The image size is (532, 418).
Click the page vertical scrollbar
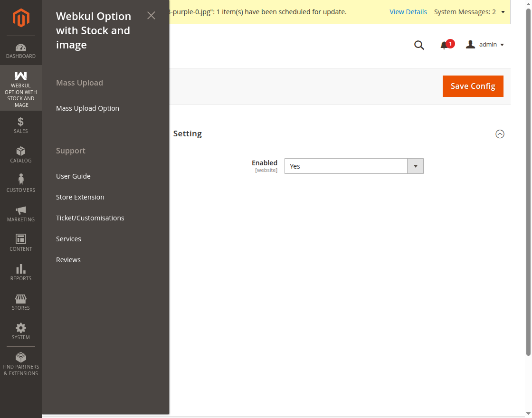tap(528, 182)
